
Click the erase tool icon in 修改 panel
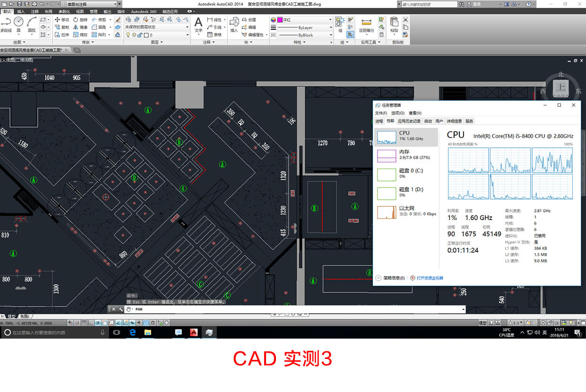(x=118, y=20)
